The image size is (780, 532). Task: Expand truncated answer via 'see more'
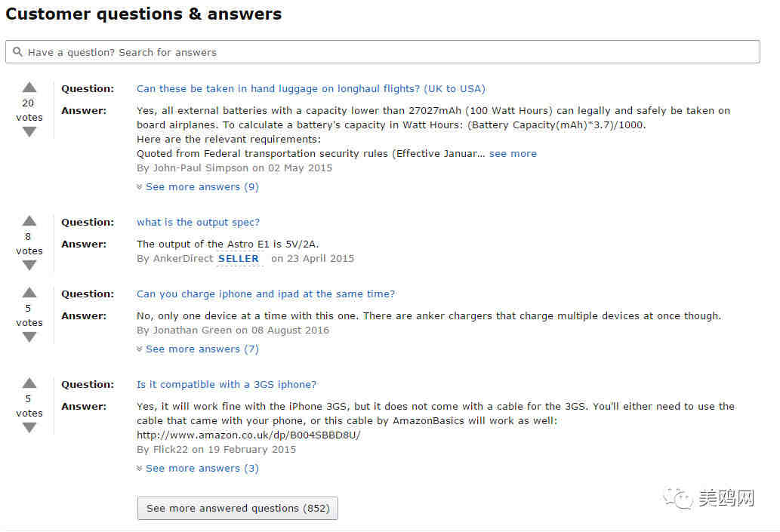pyautogui.click(x=513, y=154)
